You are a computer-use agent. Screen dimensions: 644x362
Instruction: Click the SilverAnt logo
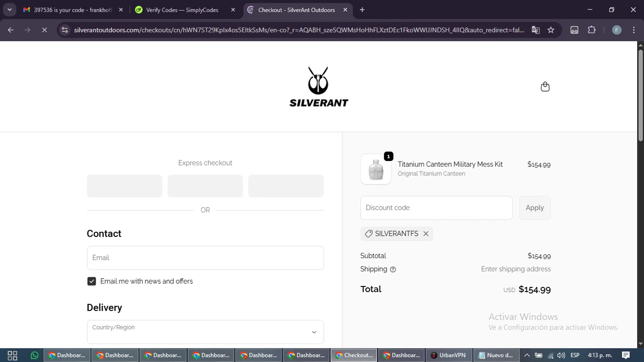(319, 87)
